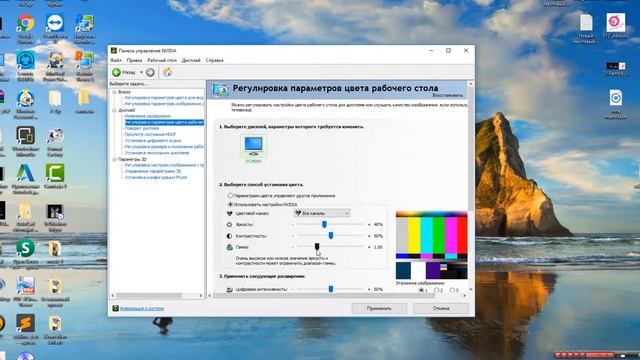Open the Back button history dropdown arrow
Screen dimensions: 640x360
[141, 72]
